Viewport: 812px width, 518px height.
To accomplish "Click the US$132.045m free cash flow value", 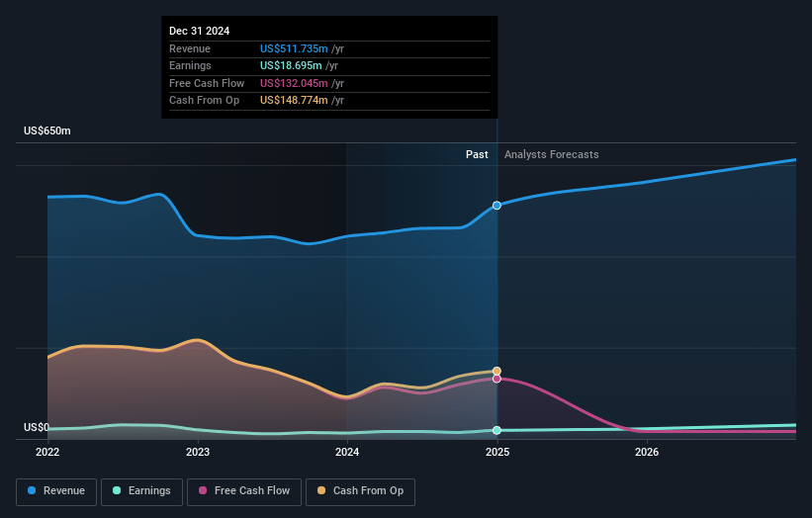I will (x=294, y=83).
